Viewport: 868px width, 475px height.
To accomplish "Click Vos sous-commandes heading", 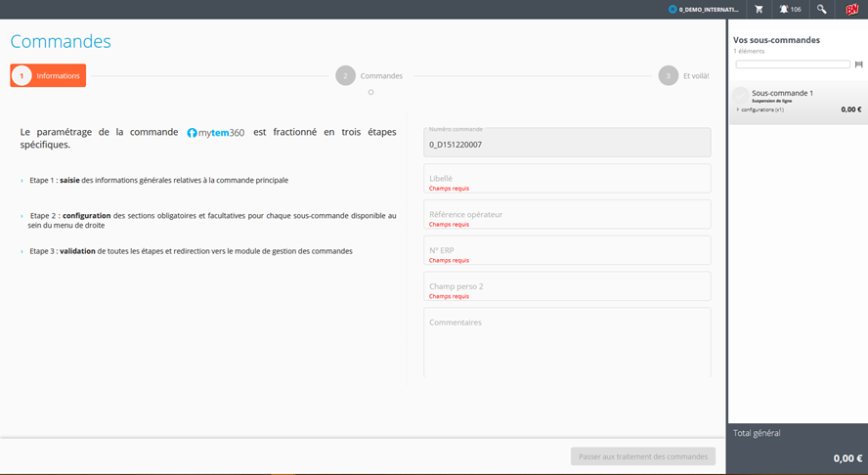I will (x=776, y=40).
